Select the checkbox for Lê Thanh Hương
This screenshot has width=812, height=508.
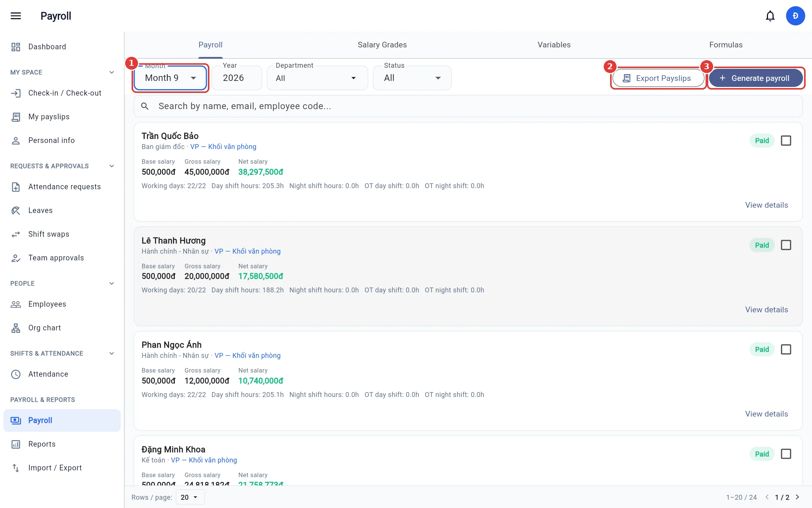click(x=786, y=245)
